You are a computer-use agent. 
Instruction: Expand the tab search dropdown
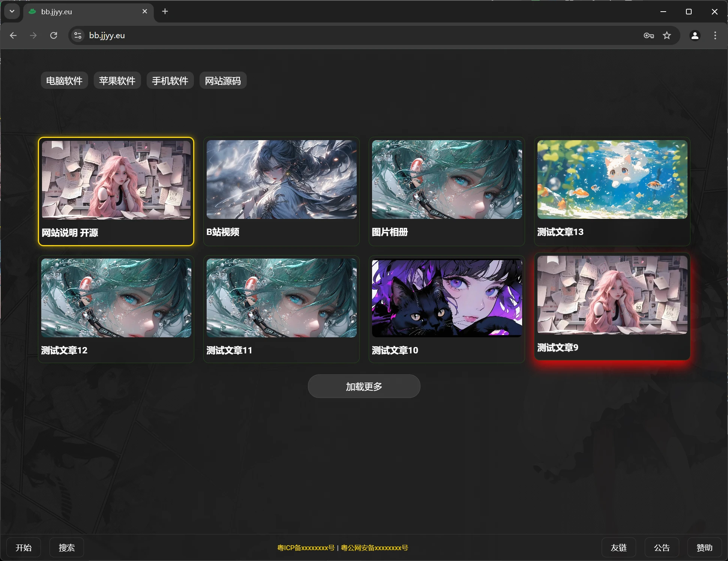pyautogui.click(x=12, y=11)
